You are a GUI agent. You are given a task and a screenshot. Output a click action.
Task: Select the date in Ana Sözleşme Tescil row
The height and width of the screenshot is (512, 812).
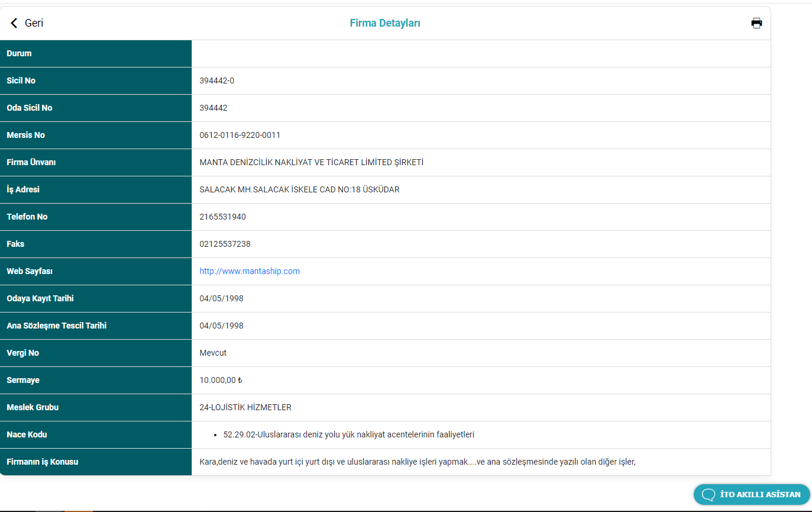click(222, 326)
